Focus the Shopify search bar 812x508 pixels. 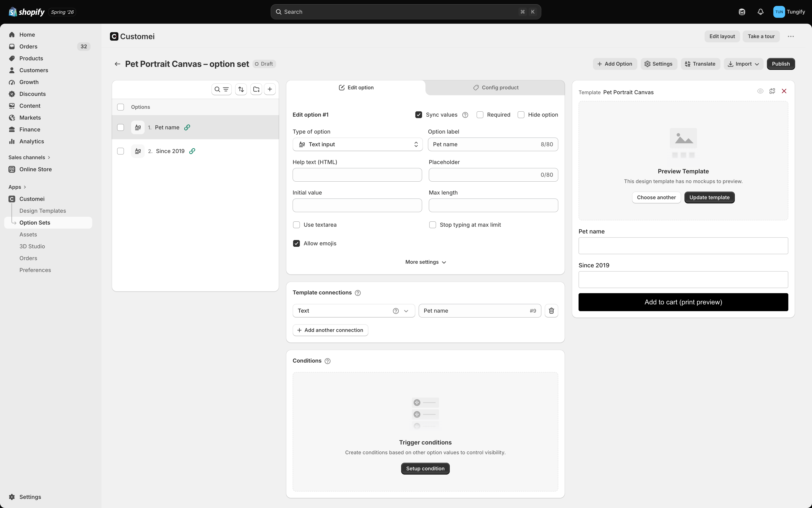click(406, 12)
